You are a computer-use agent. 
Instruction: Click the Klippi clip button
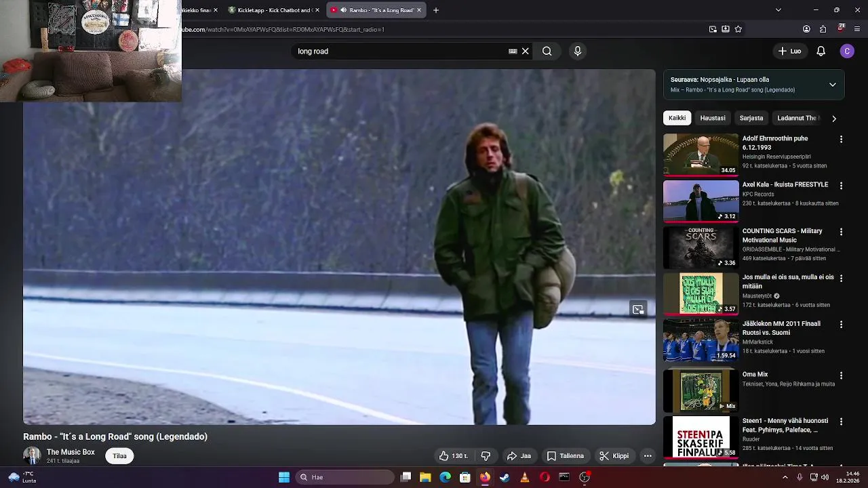(x=614, y=456)
